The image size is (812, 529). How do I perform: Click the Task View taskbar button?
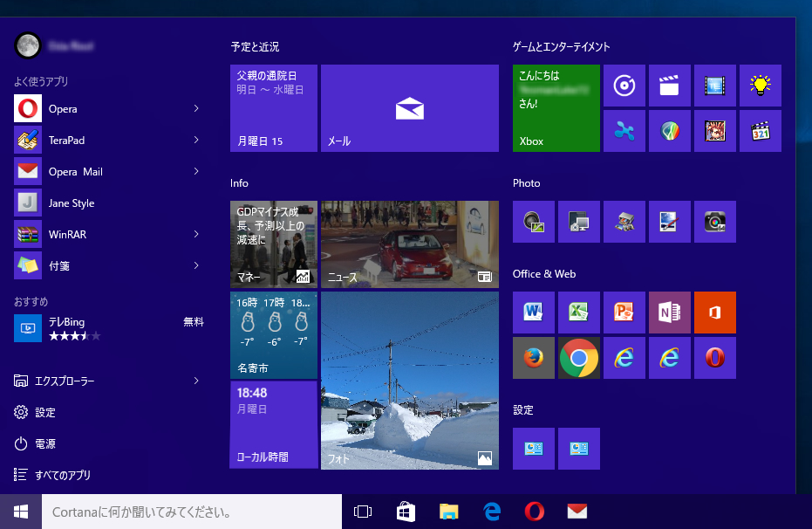tap(363, 512)
